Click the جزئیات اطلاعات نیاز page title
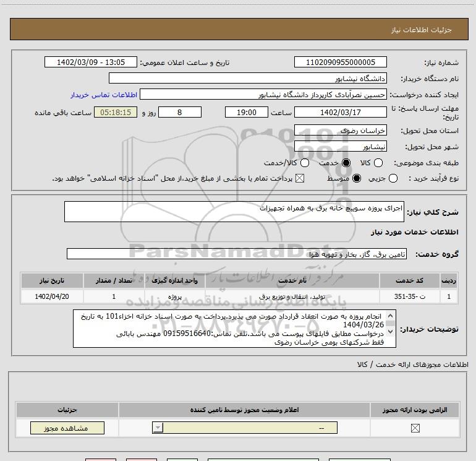This screenshot has height=461, width=476. point(421,30)
